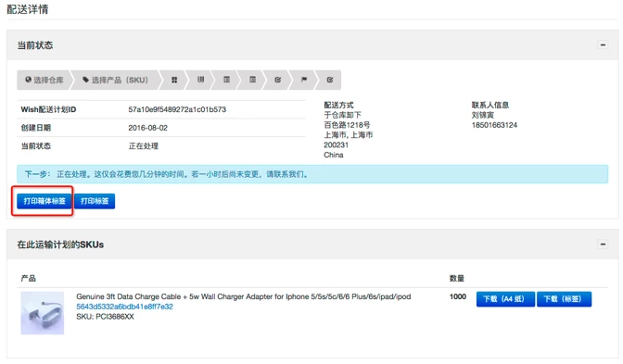Click the 打印标签 button
623x364 pixels.
[95, 201]
